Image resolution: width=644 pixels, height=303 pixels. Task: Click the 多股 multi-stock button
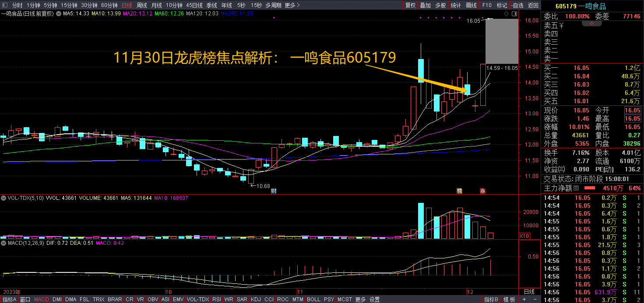click(440, 5)
